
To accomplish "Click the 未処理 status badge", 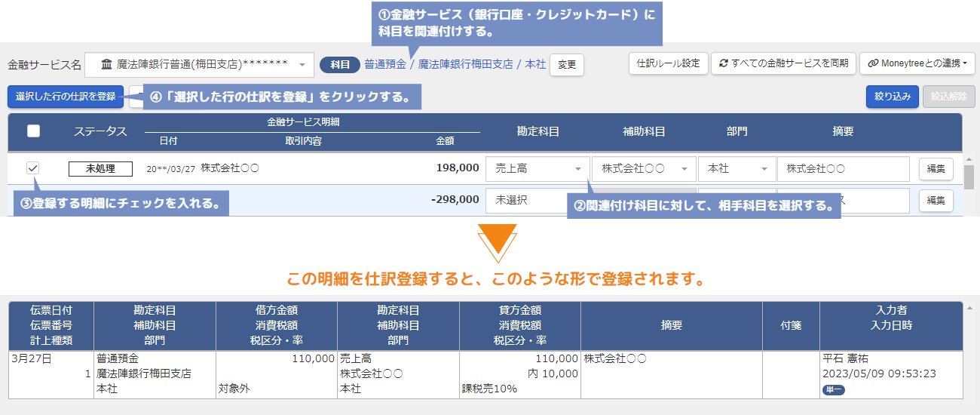I will coord(100,168).
